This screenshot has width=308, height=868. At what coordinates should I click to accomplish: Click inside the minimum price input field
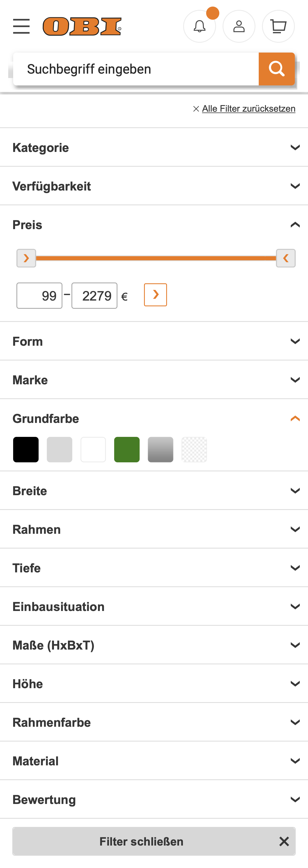click(x=39, y=295)
